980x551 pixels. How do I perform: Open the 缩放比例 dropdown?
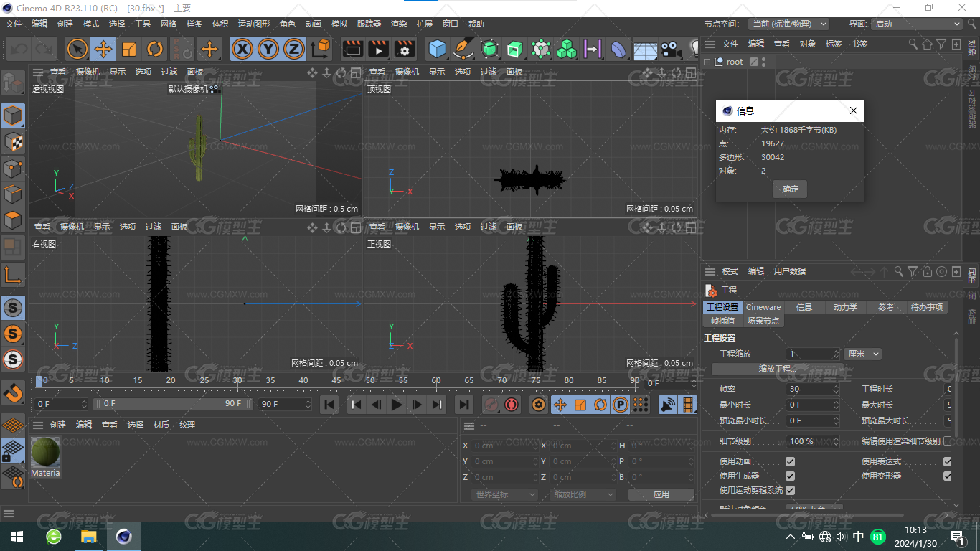(x=584, y=494)
